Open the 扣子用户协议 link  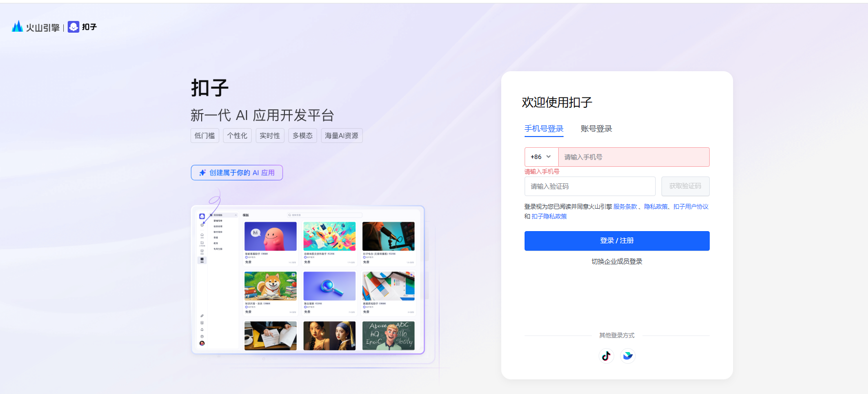[691, 207]
